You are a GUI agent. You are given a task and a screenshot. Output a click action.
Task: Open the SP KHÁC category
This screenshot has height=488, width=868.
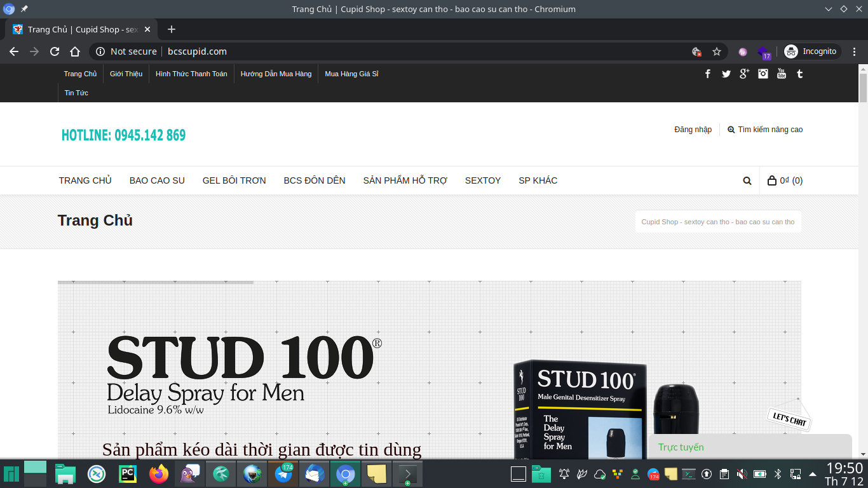coord(538,180)
